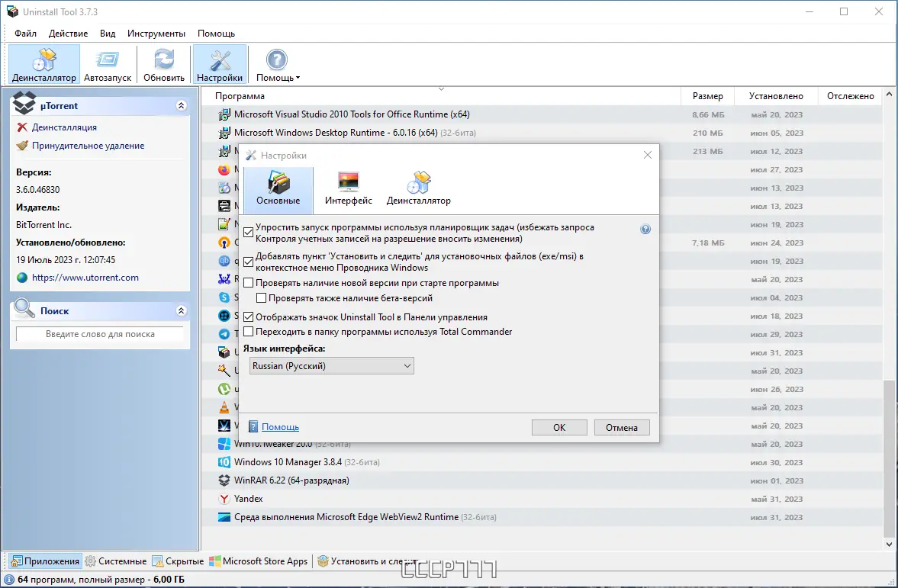
Task: Select the Системные bottom tab
Action: [x=116, y=561]
